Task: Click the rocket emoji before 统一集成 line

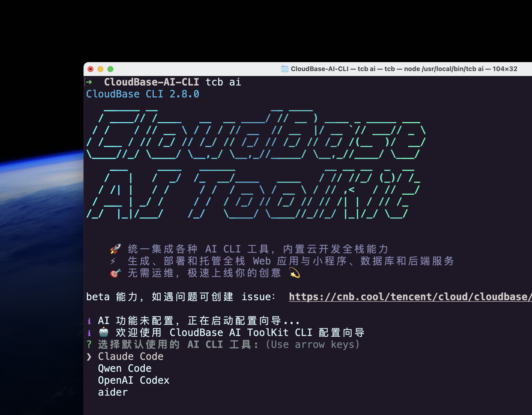Action: pyautogui.click(x=116, y=248)
